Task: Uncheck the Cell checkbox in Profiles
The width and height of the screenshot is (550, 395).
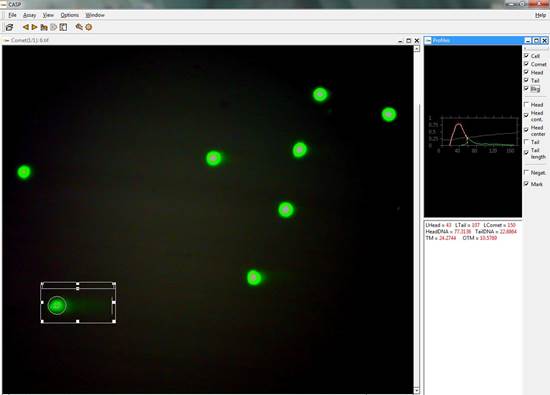Action: point(526,56)
